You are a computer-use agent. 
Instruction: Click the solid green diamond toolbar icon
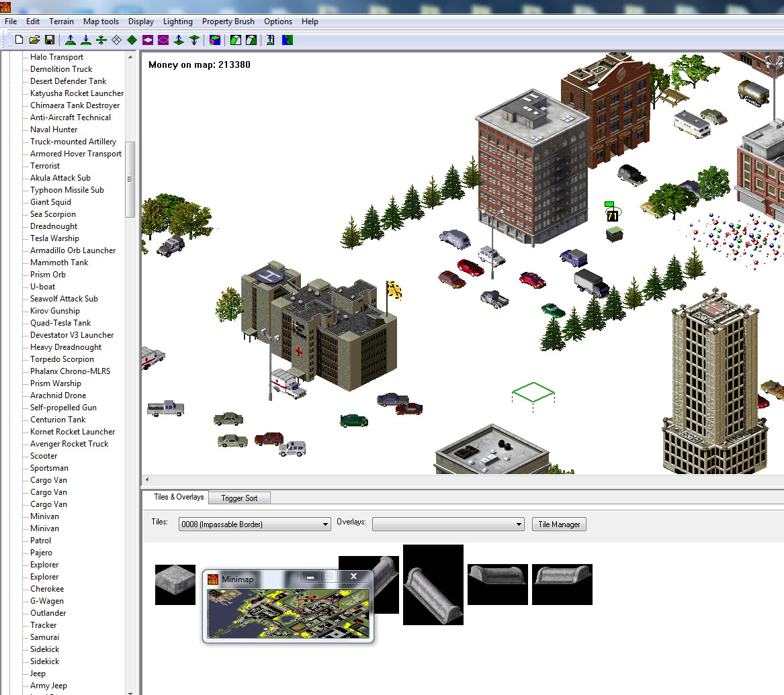[132, 40]
